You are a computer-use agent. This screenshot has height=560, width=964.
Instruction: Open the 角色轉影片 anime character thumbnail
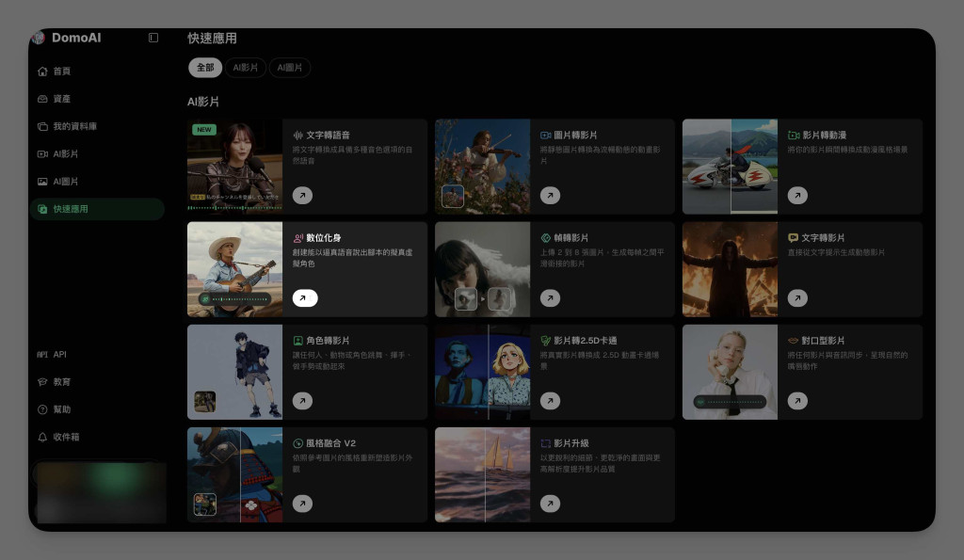234,372
